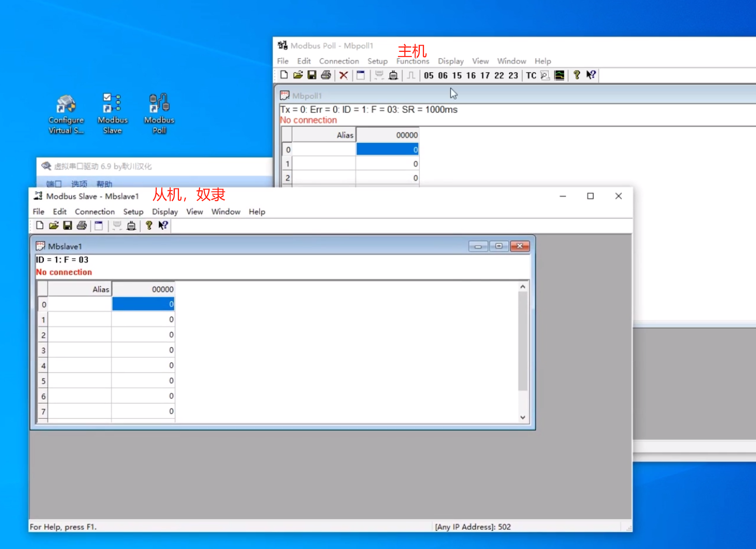Viewport: 756px width, 549px height.
Task: Create a new document in Modbus Poll toolbar
Action: point(284,75)
